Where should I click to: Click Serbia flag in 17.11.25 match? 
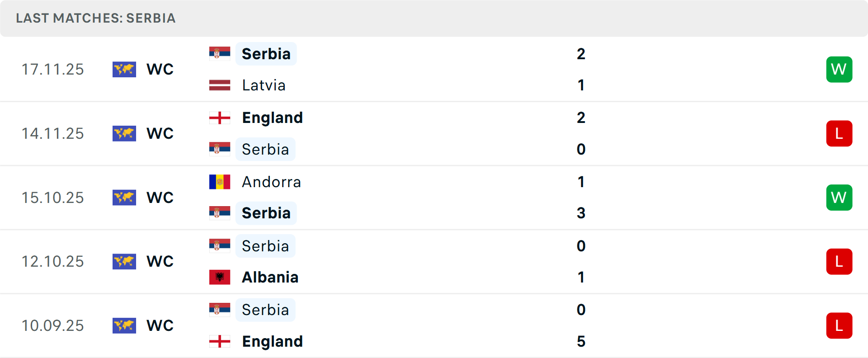coord(220,53)
